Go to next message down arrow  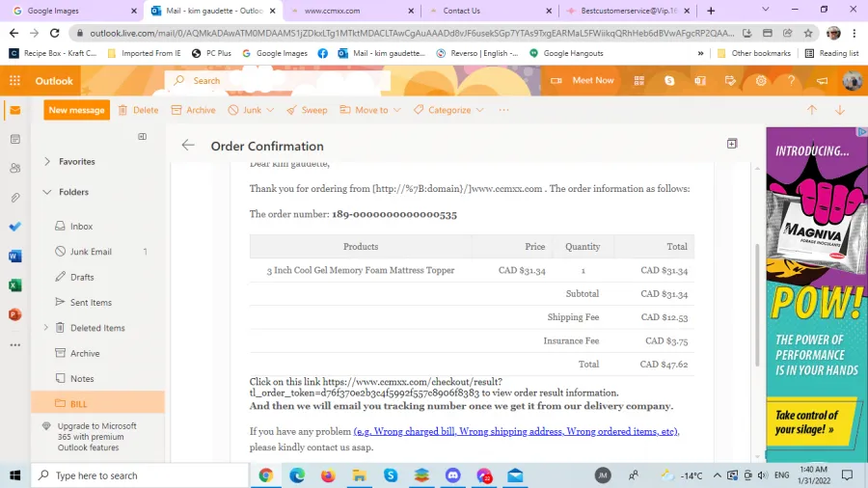(840, 110)
